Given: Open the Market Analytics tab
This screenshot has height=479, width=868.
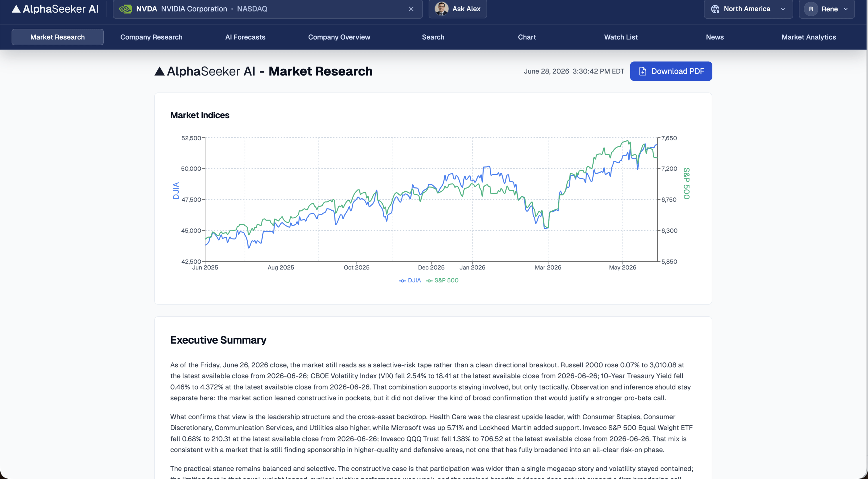Looking at the screenshot, I should (x=809, y=37).
